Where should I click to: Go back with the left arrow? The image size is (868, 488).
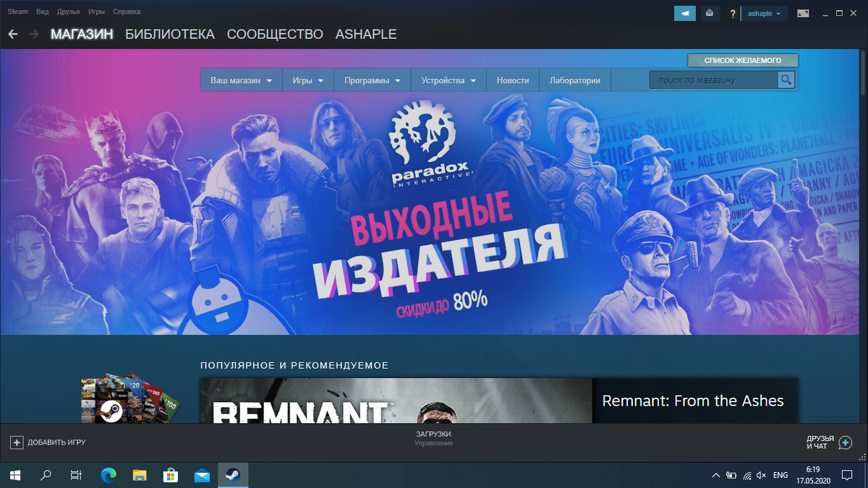pyautogui.click(x=12, y=34)
